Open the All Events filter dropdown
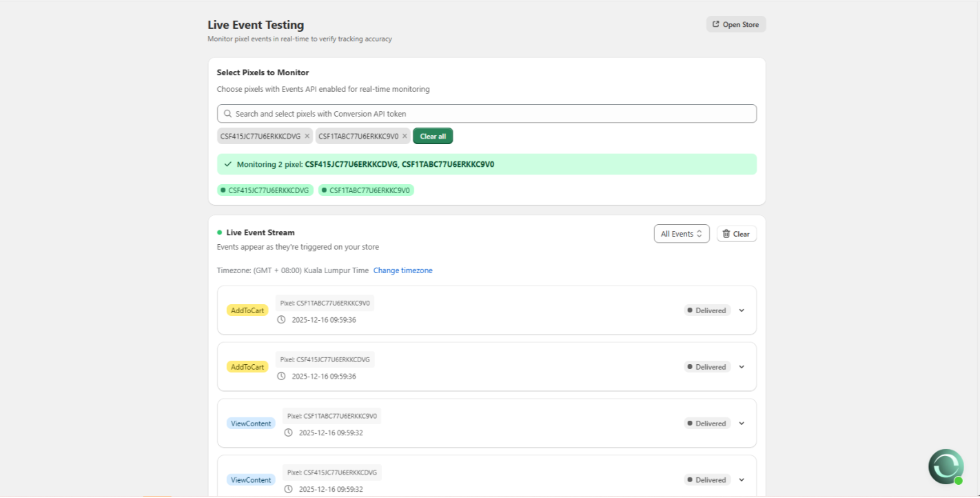Screen dimensions: 980x498 (681, 233)
